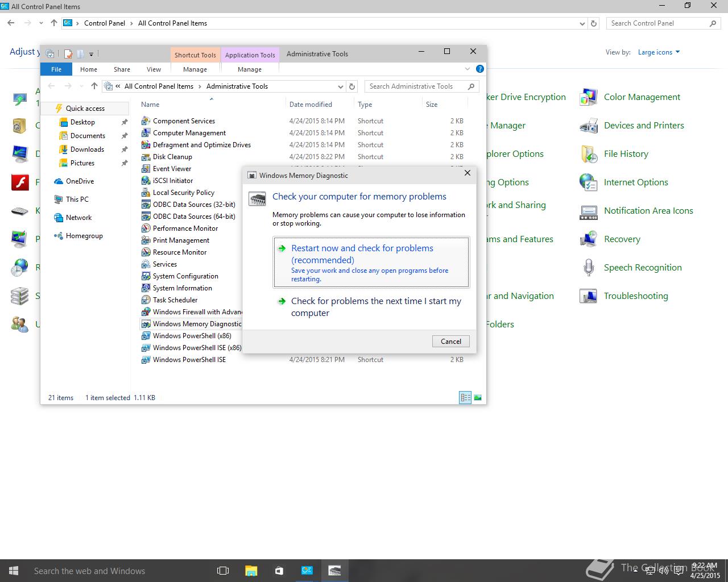Expand the Explorer ribbon chevron
This screenshot has height=582, width=728.
[468, 69]
